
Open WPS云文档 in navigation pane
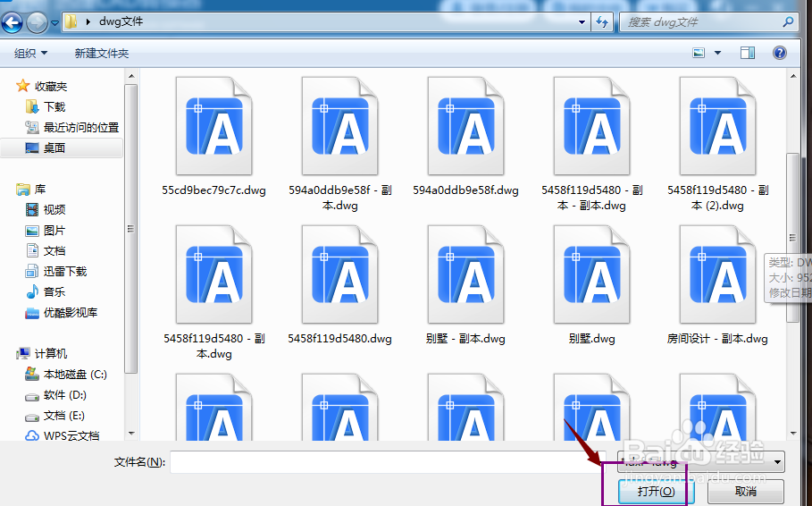pos(71,435)
